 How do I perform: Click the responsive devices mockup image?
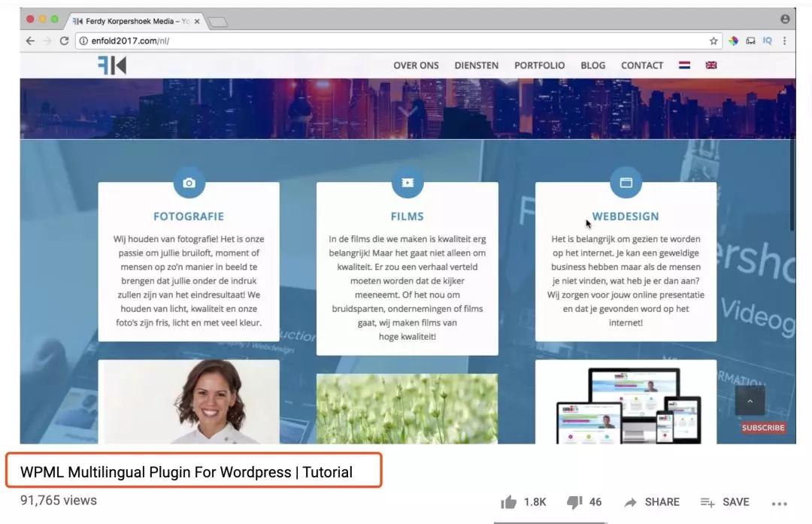click(x=626, y=401)
